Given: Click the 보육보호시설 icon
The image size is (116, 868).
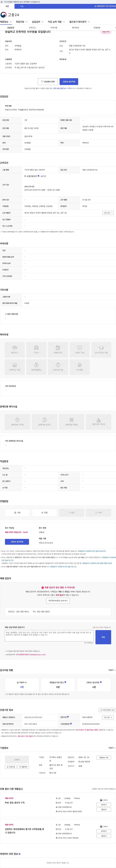Looking at the screenshot, I should pos(58,367).
